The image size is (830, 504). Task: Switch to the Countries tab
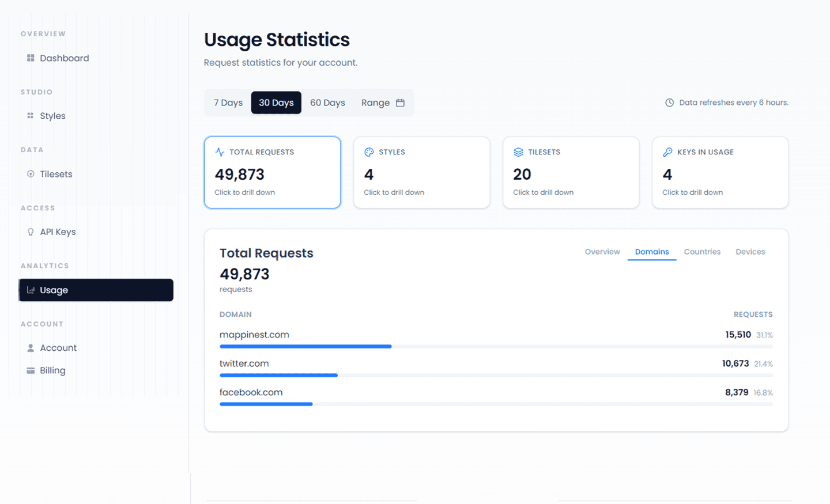702,252
